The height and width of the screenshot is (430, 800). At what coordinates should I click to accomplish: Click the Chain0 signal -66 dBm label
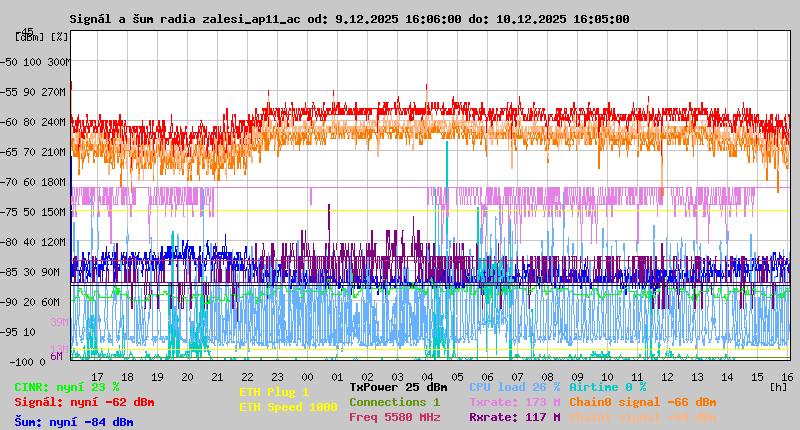(642, 402)
